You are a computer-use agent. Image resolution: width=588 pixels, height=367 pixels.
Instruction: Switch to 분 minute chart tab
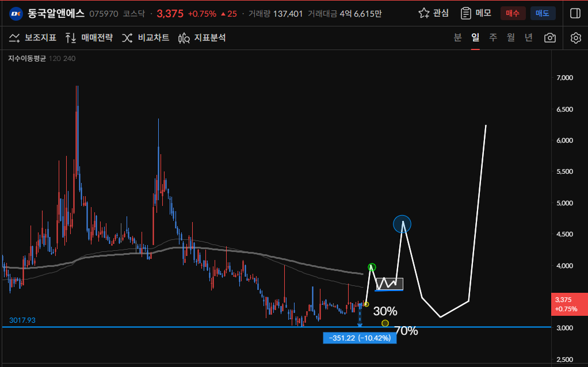tap(457, 37)
